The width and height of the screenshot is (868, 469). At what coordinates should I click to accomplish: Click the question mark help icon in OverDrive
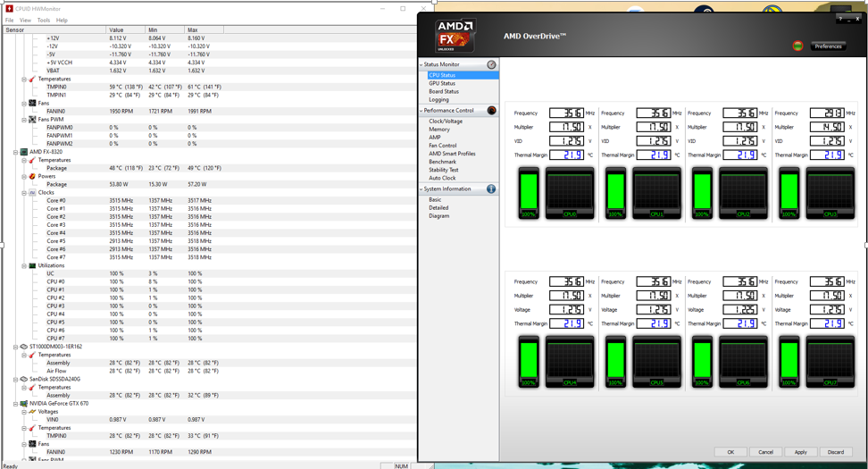pos(840,19)
